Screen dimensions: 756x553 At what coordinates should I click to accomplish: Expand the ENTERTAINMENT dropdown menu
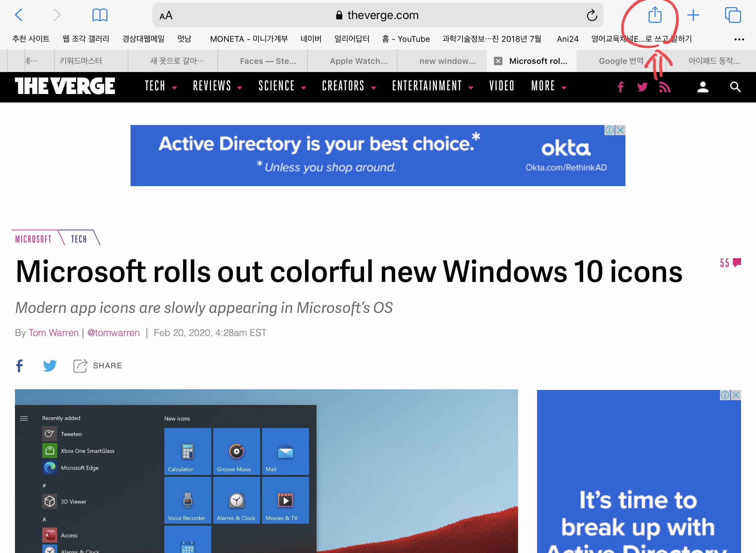click(x=432, y=86)
